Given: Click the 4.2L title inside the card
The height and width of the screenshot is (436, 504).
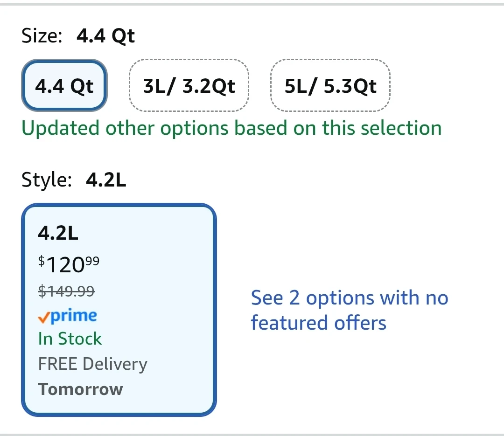Looking at the screenshot, I should pyautogui.click(x=58, y=233).
